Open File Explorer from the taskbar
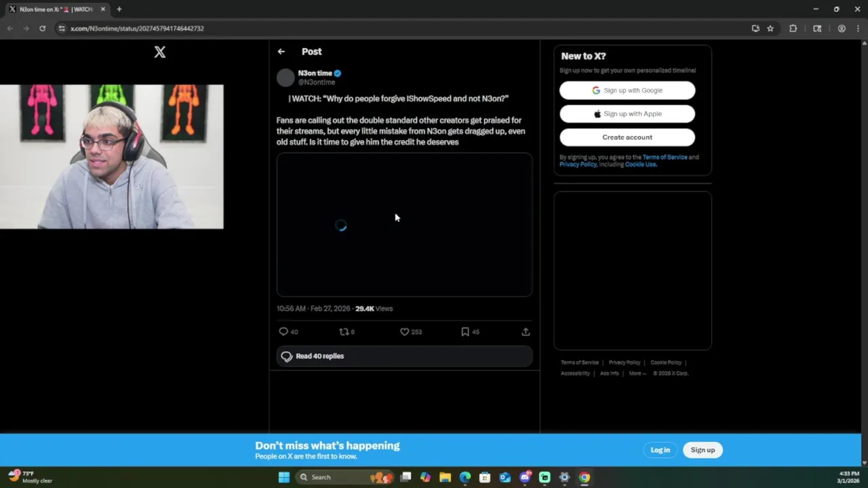 [x=445, y=477]
